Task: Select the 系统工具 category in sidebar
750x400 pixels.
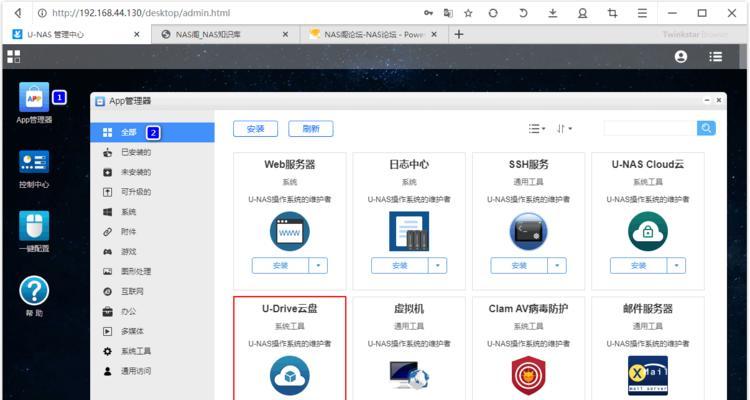Action: [152, 351]
